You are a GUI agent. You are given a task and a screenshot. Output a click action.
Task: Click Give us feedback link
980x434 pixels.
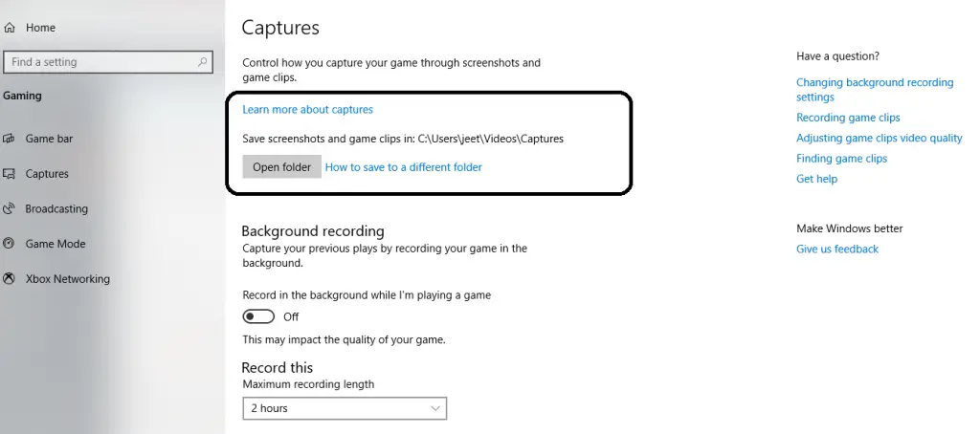836,249
